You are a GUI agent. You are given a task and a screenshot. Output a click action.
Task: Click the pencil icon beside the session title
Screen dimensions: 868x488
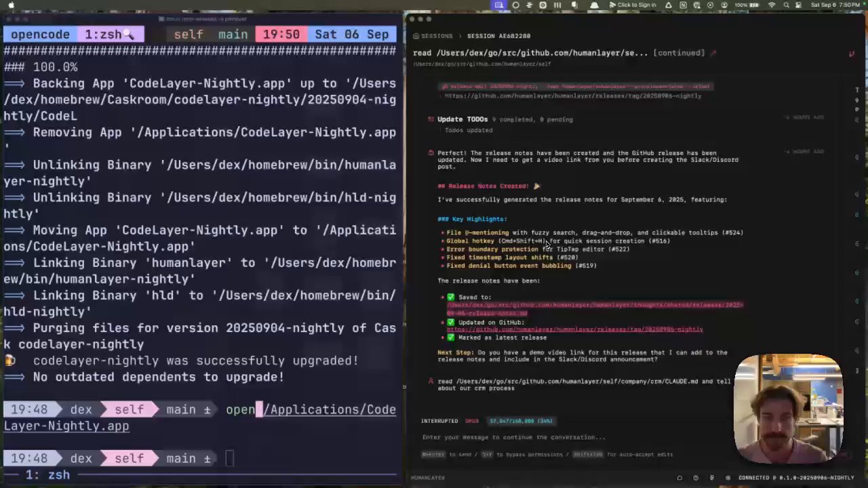pos(713,53)
